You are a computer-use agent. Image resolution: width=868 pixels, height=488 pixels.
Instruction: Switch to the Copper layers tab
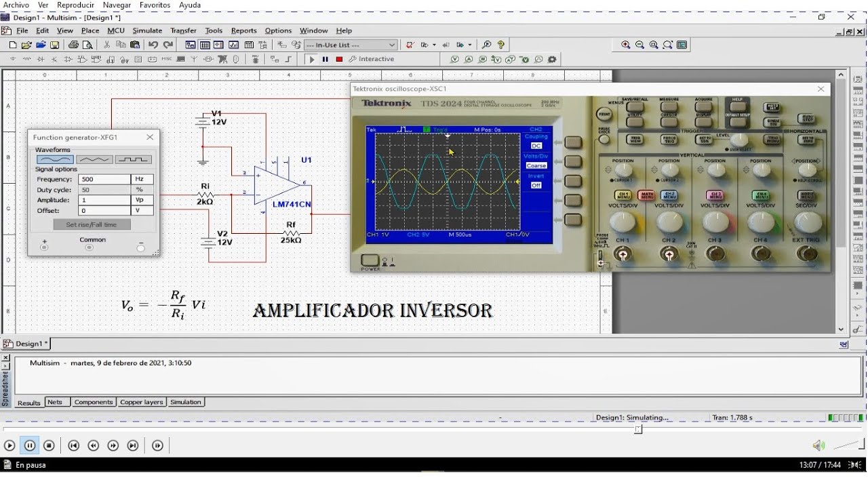pyautogui.click(x=142, y=402)
